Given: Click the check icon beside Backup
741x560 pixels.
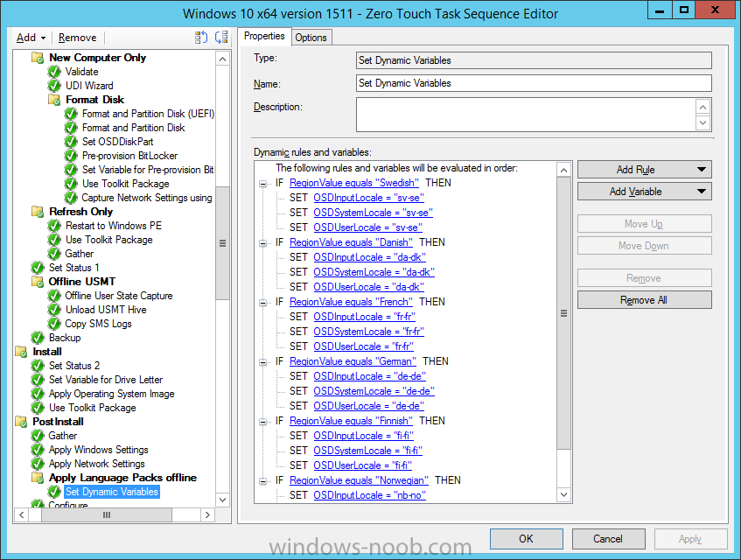Looking at the screenshot, I should [x=38, y=338].
